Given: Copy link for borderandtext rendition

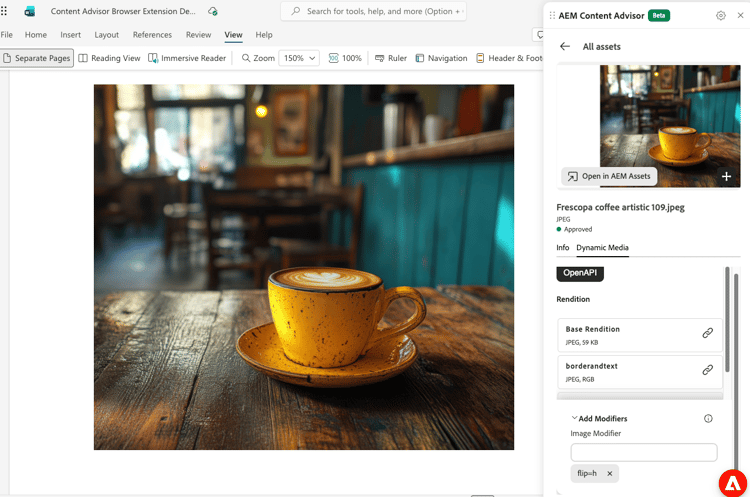Looking at the screenshot, I should 707,370.
